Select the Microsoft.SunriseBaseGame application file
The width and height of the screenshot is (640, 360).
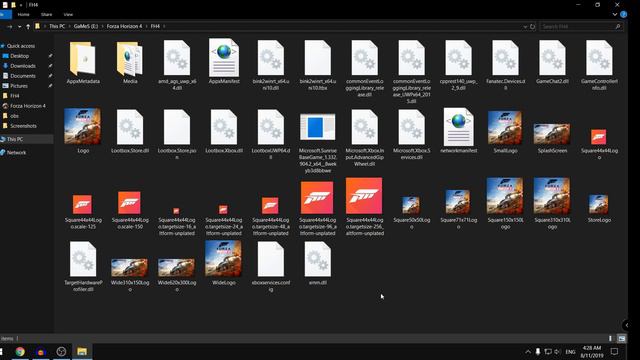(x=318, y=142)
